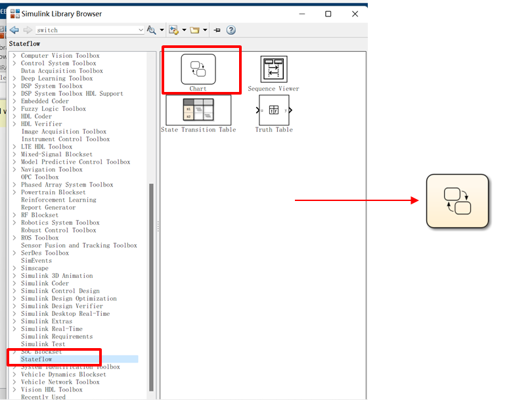Select Simulink Control Design in tree

(x=60, y=291)
